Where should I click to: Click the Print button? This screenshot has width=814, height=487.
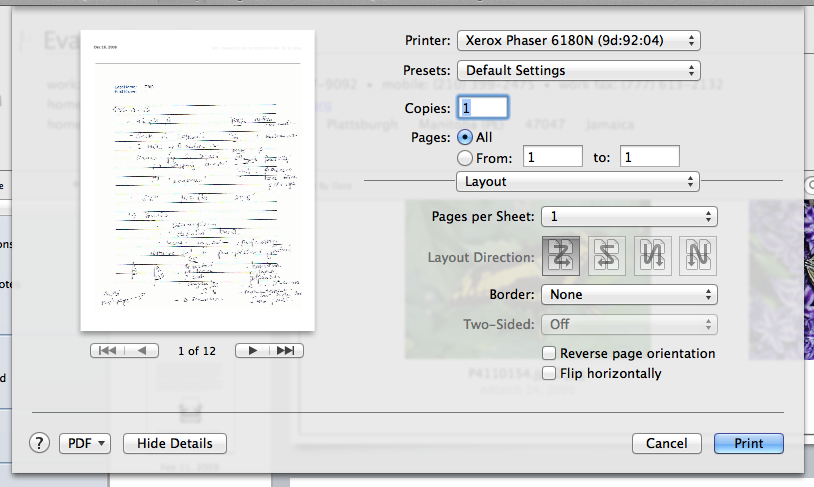click(749, 443)
